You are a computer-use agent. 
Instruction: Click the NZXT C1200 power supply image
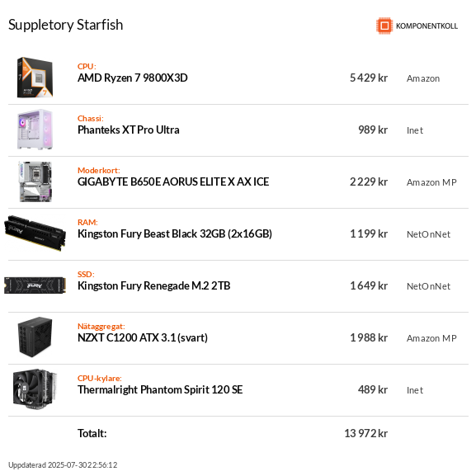(x=35, y=337)
